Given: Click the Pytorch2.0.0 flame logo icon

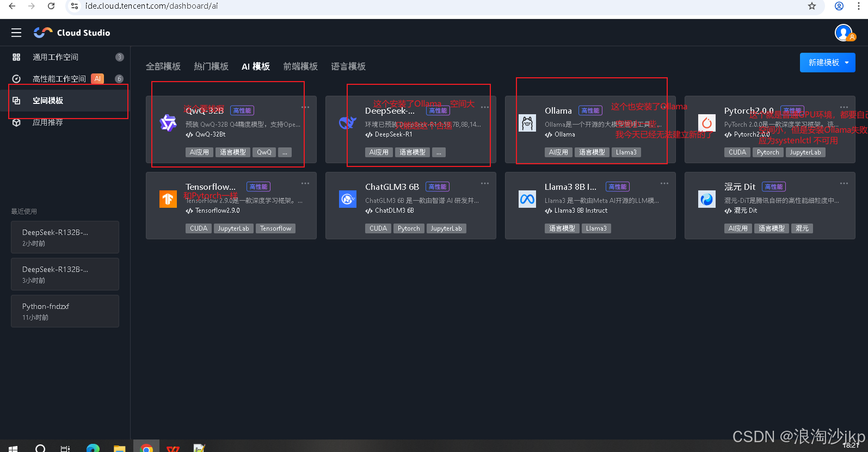Looking at the screenshot, I should [x=707, y=123].
